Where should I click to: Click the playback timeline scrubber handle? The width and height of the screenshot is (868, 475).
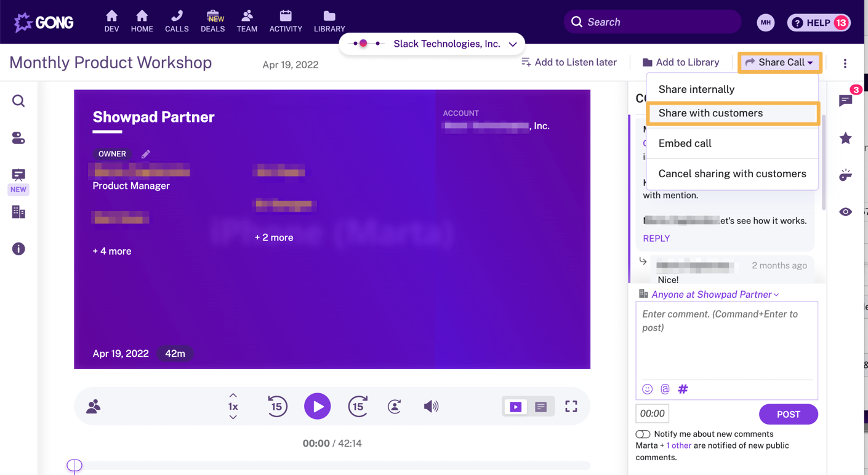(x=74, y=465)
